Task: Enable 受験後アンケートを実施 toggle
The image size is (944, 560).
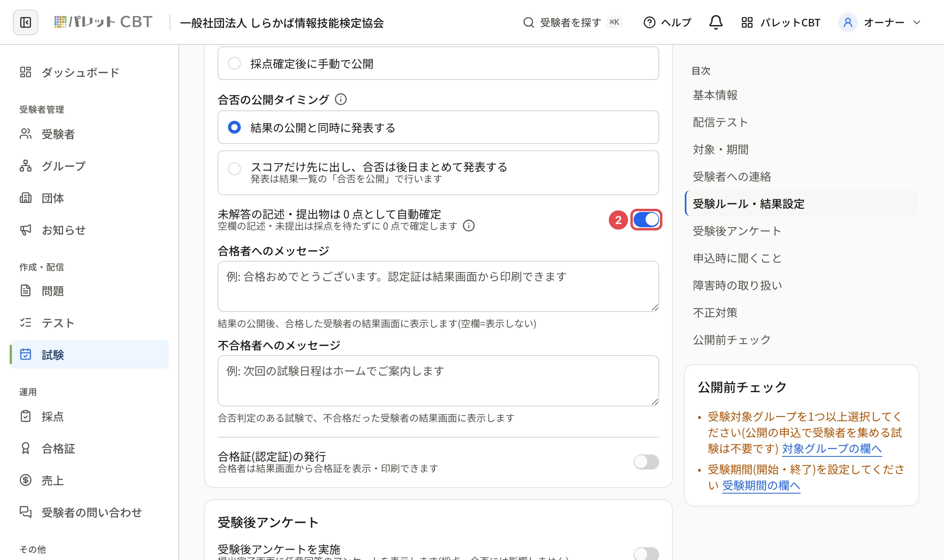Action: coord(646,554)
